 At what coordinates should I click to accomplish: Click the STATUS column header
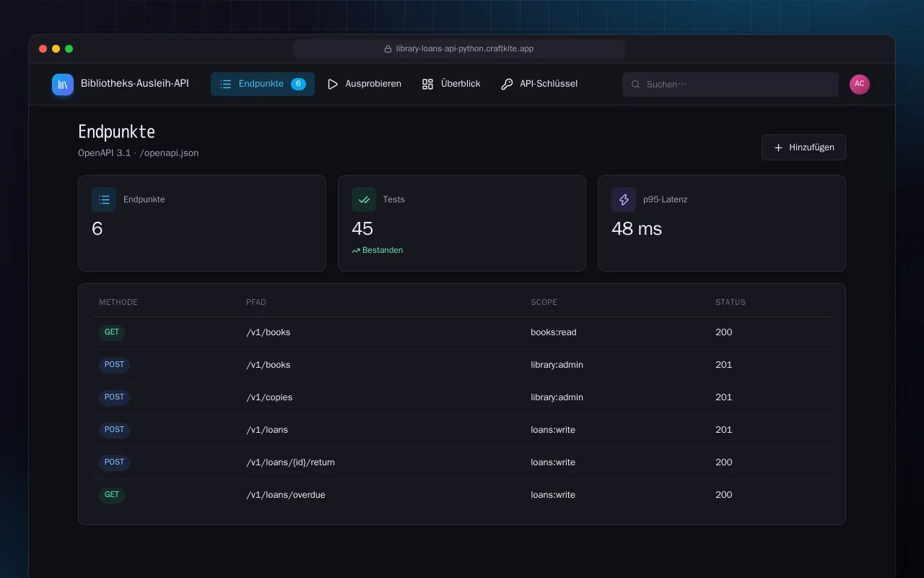731,302
